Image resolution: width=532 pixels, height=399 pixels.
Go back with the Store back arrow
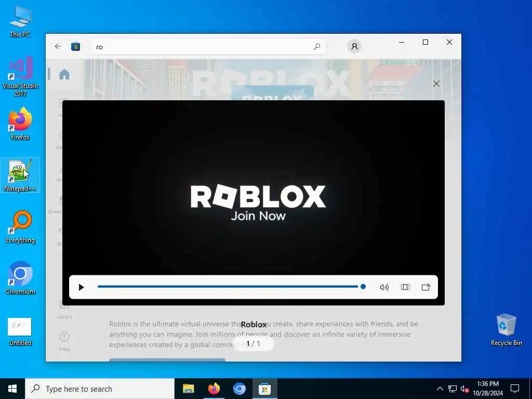[x=58, y=46]
